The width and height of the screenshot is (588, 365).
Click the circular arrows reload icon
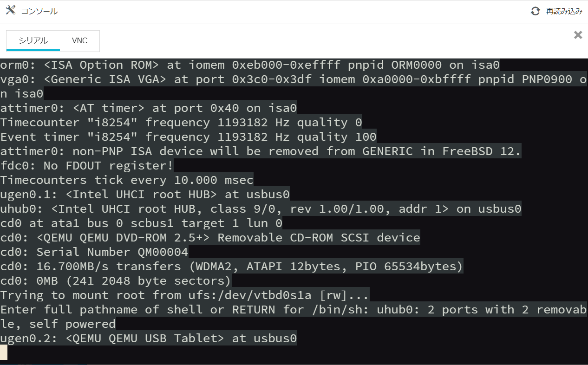[536, 11]
